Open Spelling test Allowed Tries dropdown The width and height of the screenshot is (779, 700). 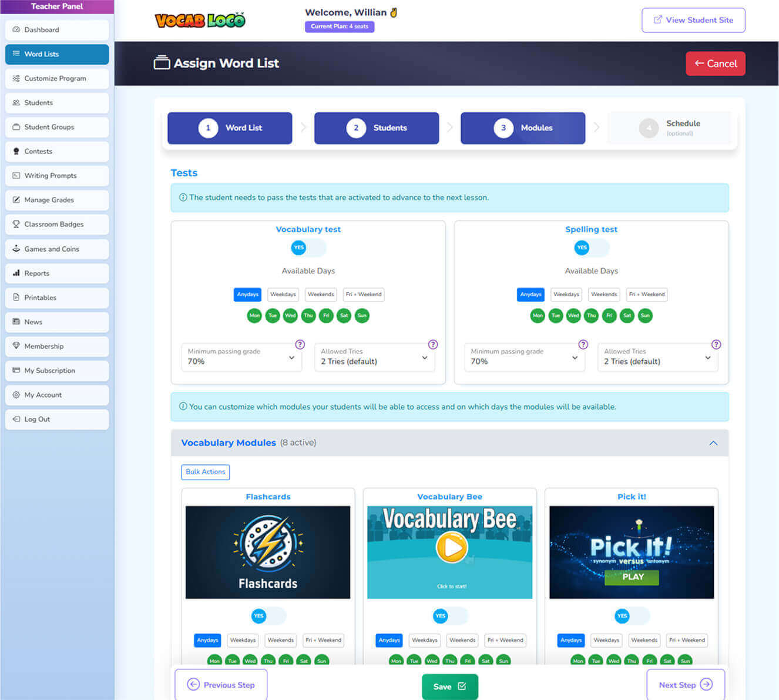(x=657, y=357)
